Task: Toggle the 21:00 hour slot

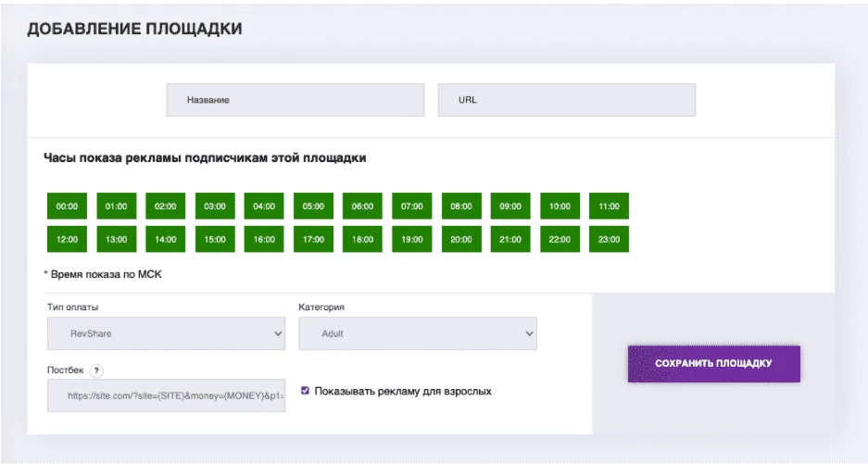Action: (x=510, y=239)
